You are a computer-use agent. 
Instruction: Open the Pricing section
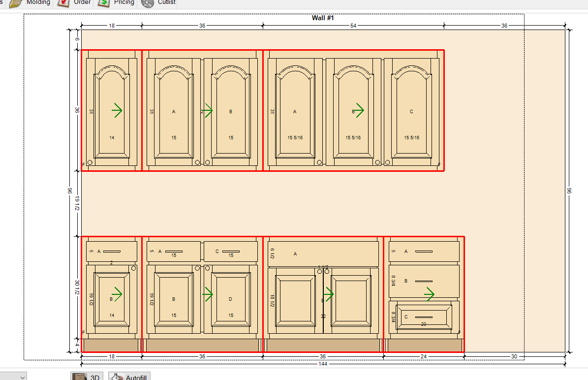click(117, 3)
